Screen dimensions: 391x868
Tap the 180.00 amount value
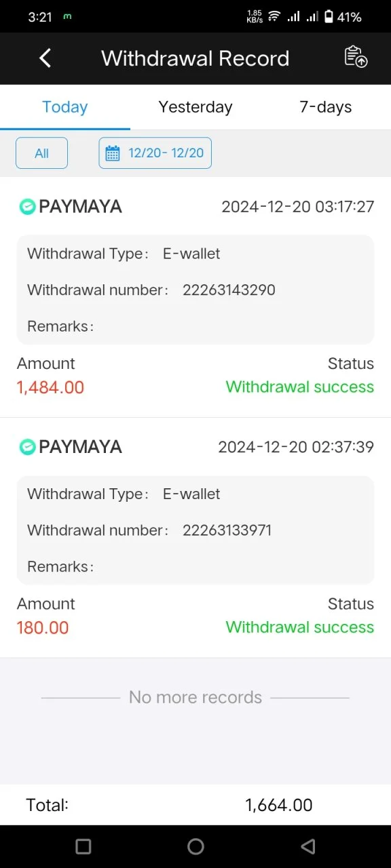tap(43, 627)
